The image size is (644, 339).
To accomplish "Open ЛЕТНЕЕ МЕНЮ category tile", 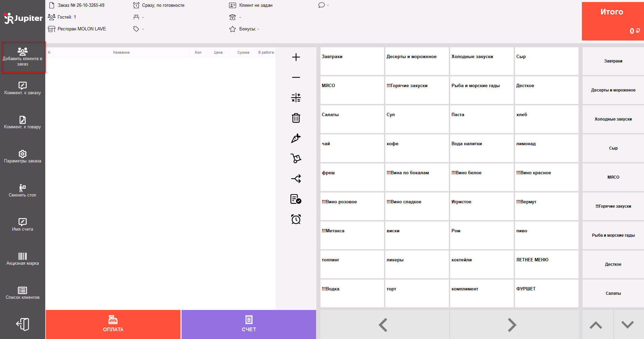I will coord(546,264).
